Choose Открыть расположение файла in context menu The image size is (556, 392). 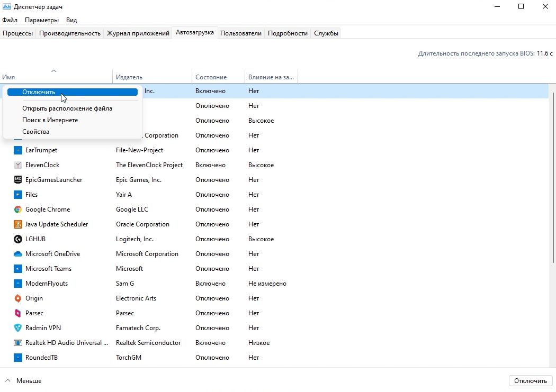click(x=67, y=108)
